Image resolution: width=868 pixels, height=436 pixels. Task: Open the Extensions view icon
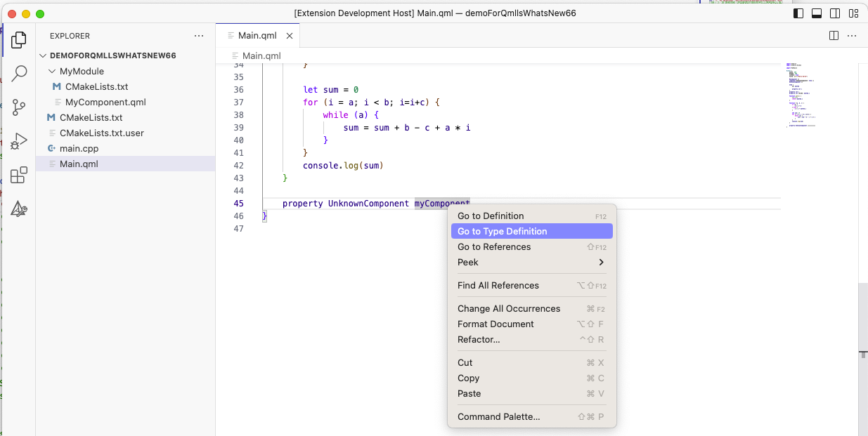(19, 175)
